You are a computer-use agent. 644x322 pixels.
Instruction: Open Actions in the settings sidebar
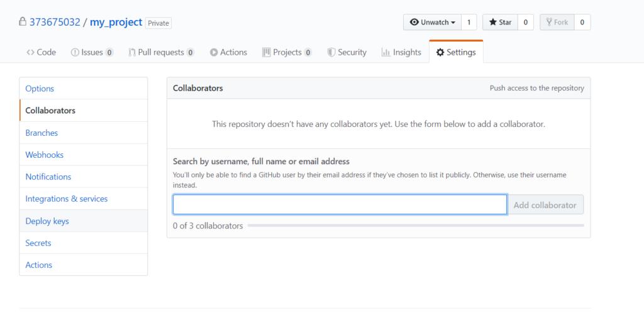click(84, 265)
